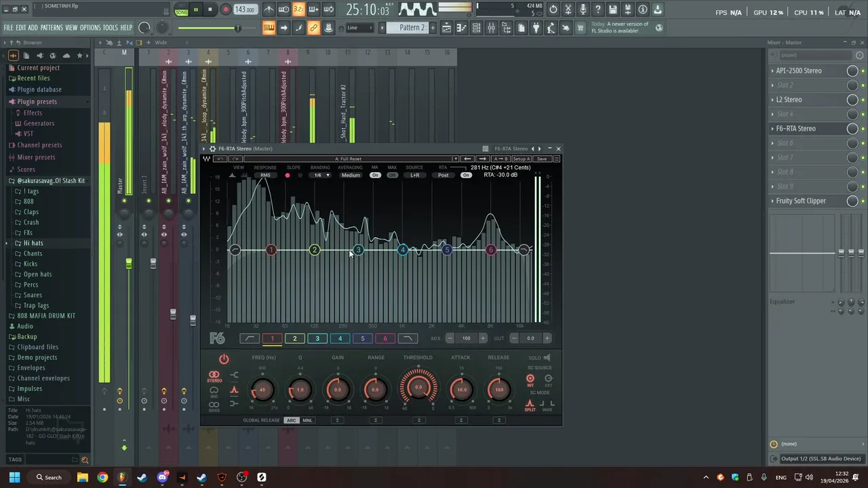Toggle the MA On button
Screen dimensions: 868x488
click(375, 175)
